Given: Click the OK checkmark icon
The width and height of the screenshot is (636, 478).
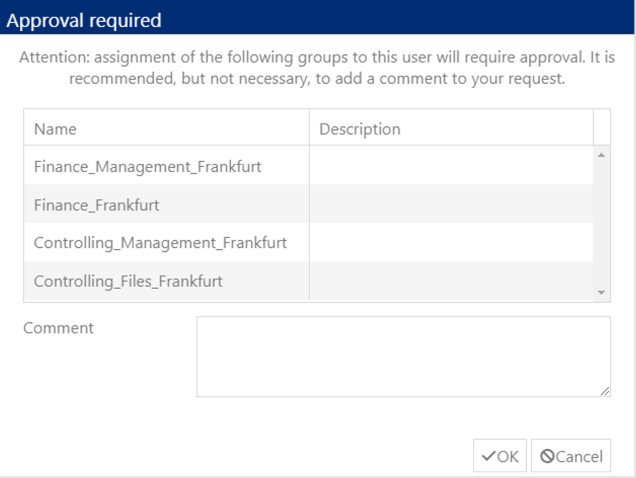Looking at the screenshot, I should pyautogui.click(x=489, y=456).
